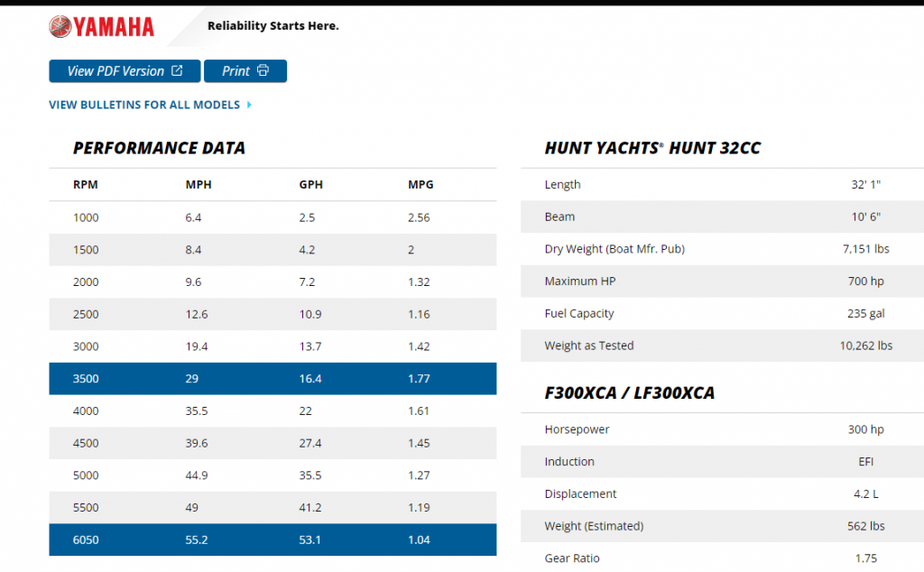Select the Horsepower specification row
The image size is (924, 572).
(722, 429)
